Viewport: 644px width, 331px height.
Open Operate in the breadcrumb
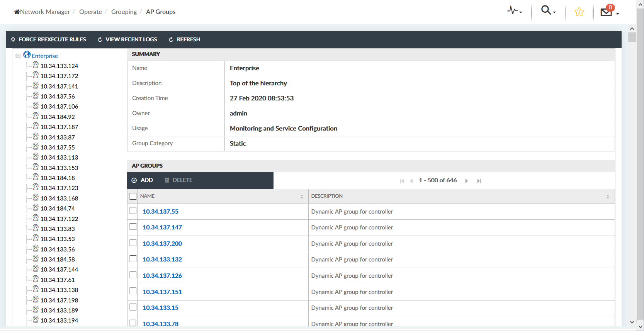(x=90, y=12)
